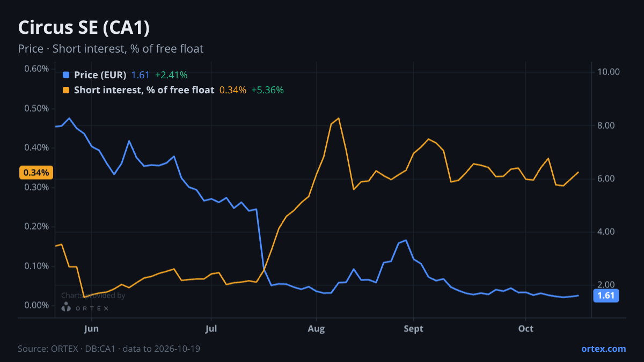Click the 8.00 right axis label

(x=606, y=125)
